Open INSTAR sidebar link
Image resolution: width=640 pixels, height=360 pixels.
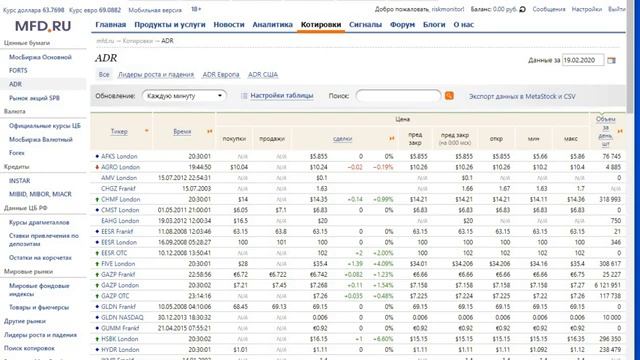[20, 180]
